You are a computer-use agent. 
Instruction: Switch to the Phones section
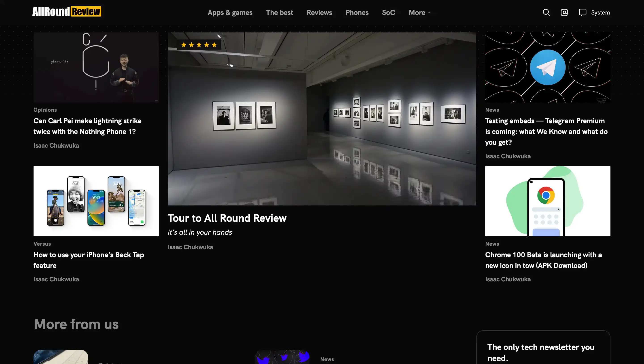[x=357, y=12]
